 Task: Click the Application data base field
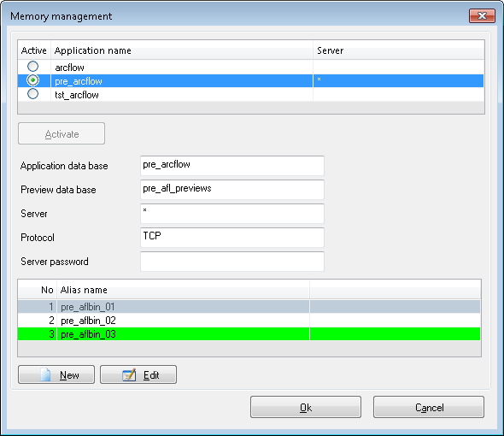pyautogui.click(x=232, y=166)
